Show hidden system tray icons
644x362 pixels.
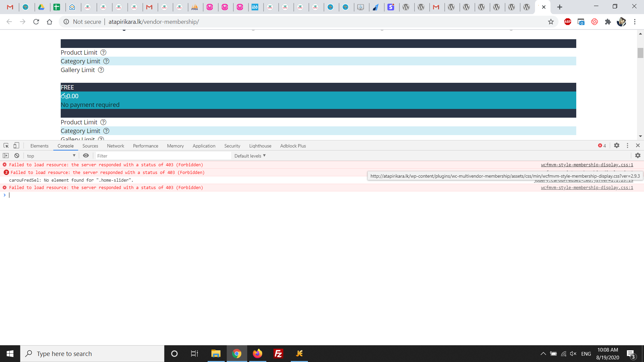[x=543, y=354]
